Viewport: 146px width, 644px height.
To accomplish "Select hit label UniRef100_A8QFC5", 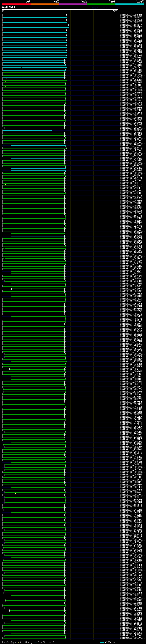I will (131, 175).
